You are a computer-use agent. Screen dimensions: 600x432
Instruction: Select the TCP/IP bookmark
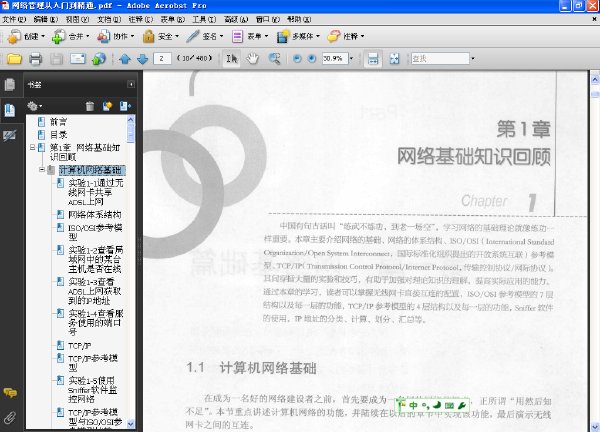80,346
